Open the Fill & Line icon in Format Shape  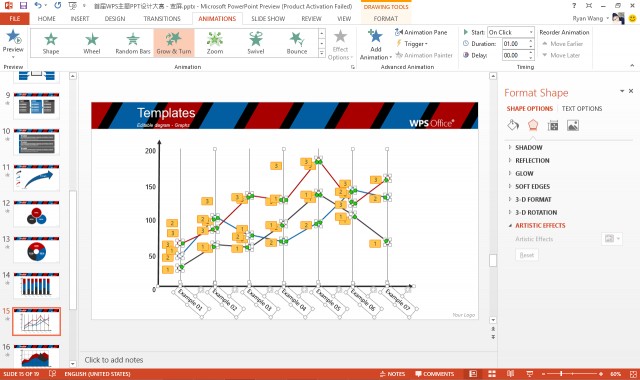[513, 125]
